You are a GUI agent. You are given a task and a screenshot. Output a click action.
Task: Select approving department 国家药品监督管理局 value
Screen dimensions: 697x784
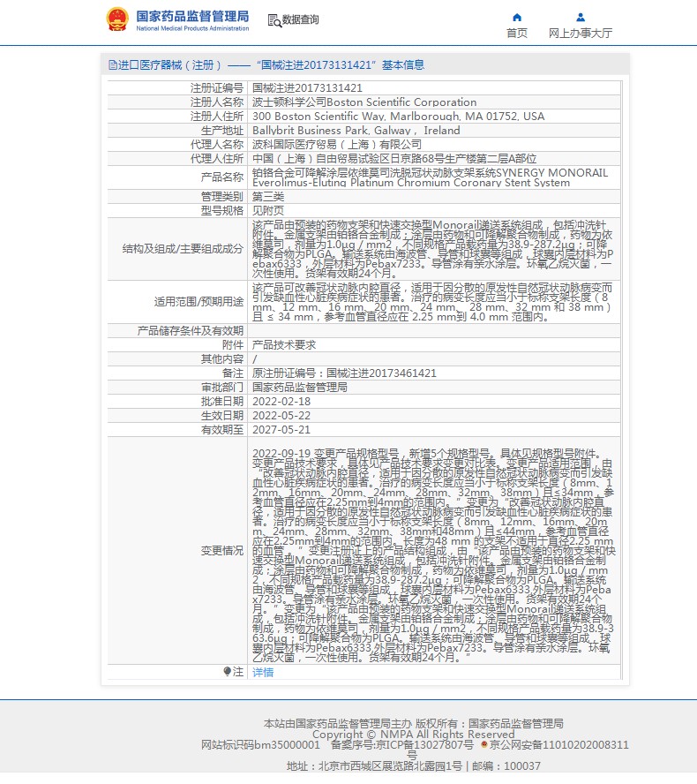click(x=300, y=387)
